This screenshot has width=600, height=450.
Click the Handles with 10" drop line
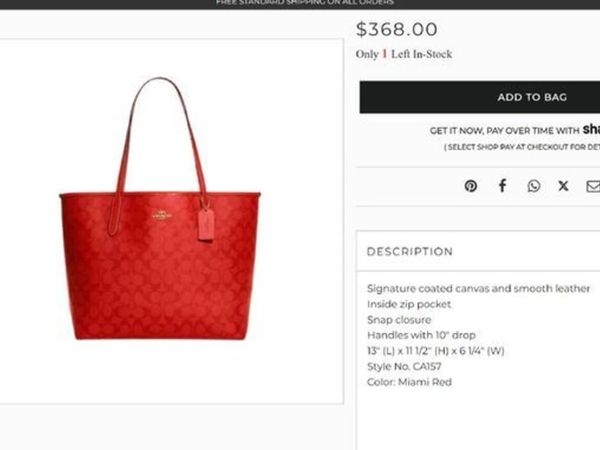(421, 335)
